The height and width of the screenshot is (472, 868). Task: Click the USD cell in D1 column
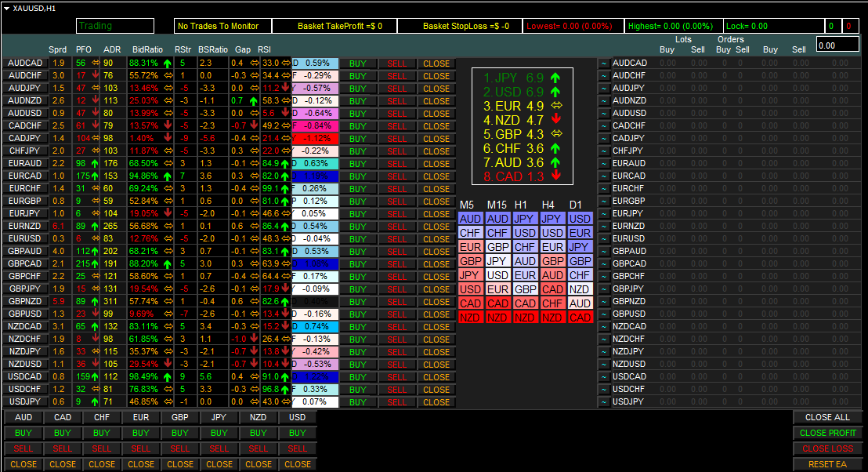click(x=580, y=219)
